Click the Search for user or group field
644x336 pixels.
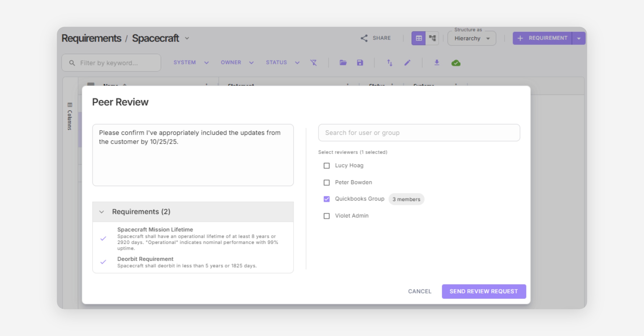coord(419,133)
